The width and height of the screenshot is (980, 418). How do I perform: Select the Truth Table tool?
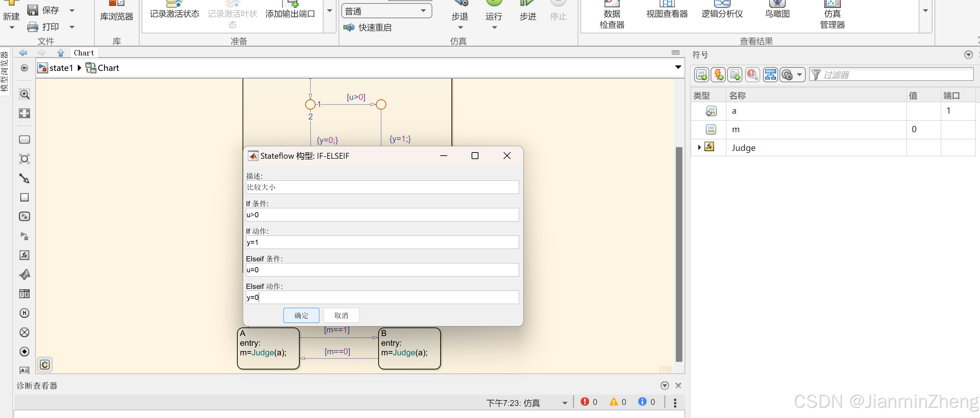pyautogui.click(x=24, y=294)
